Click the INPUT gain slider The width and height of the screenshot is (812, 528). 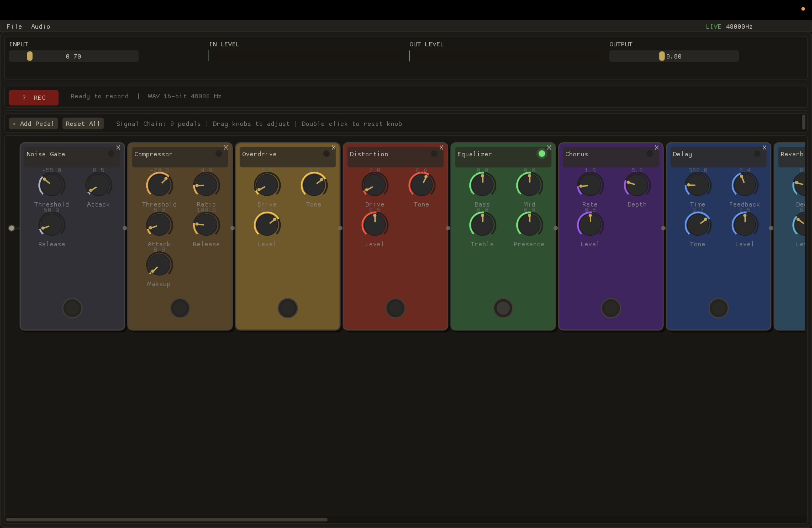(73, 56)
